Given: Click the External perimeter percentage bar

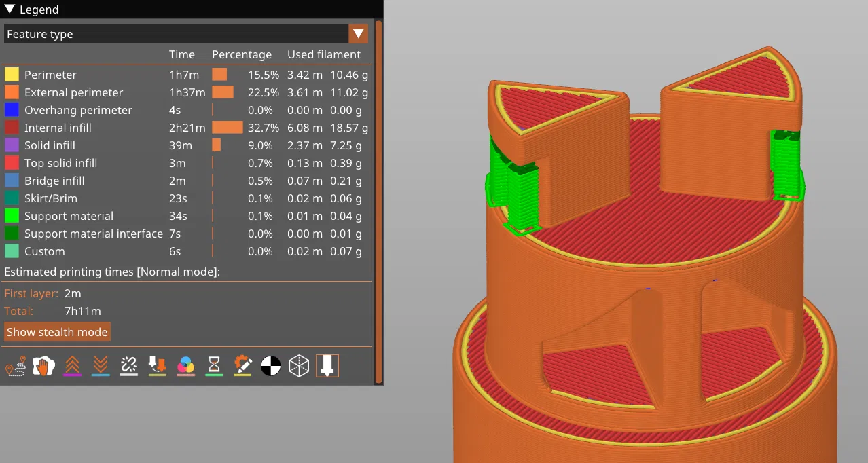Looking at the screenshot, I should point(223,92).
